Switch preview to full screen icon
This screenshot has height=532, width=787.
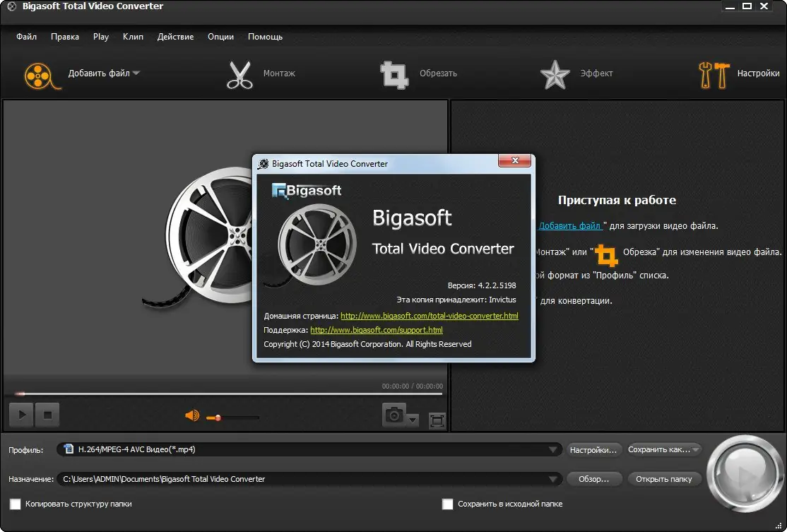(437, 420)
